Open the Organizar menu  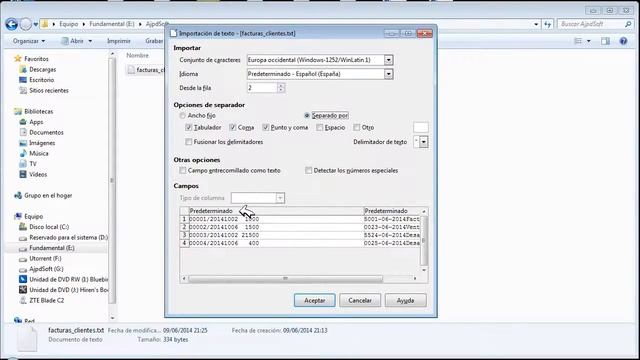click(29, 41)
